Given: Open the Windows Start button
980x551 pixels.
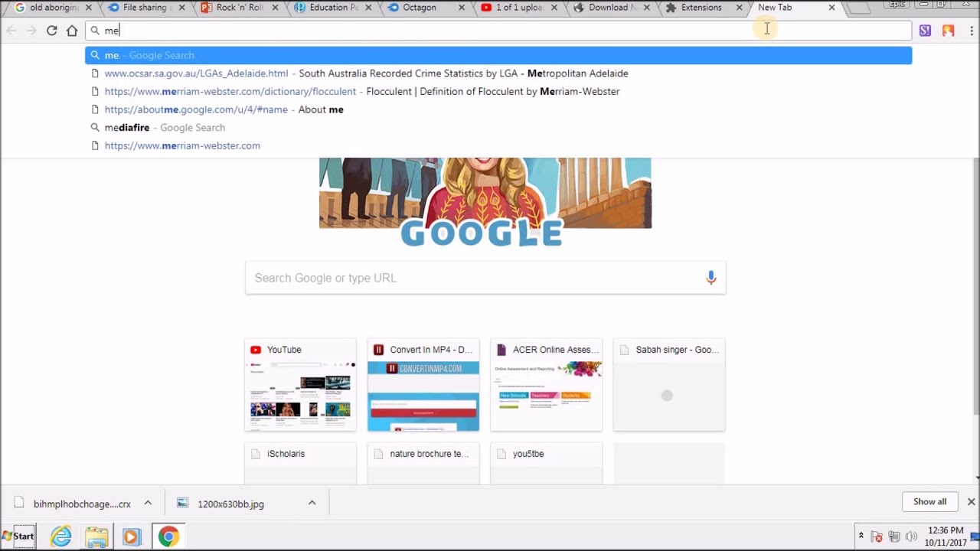Looking at the screenshot, I should tap(18, 536).
